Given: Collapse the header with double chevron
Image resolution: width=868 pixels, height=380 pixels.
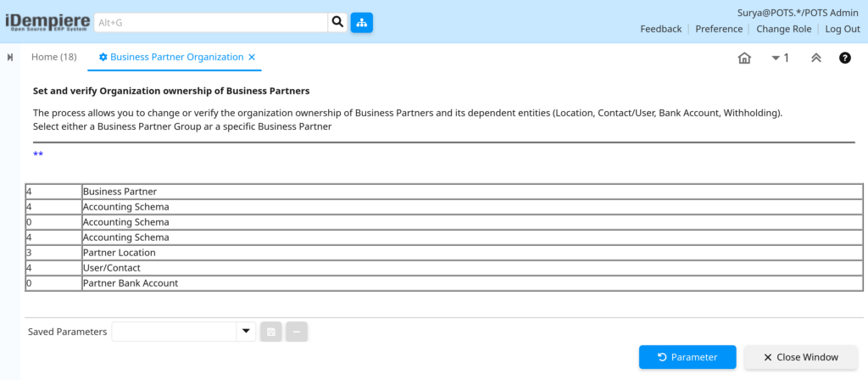Looking at the screenshot, I should tap(816, 58).
